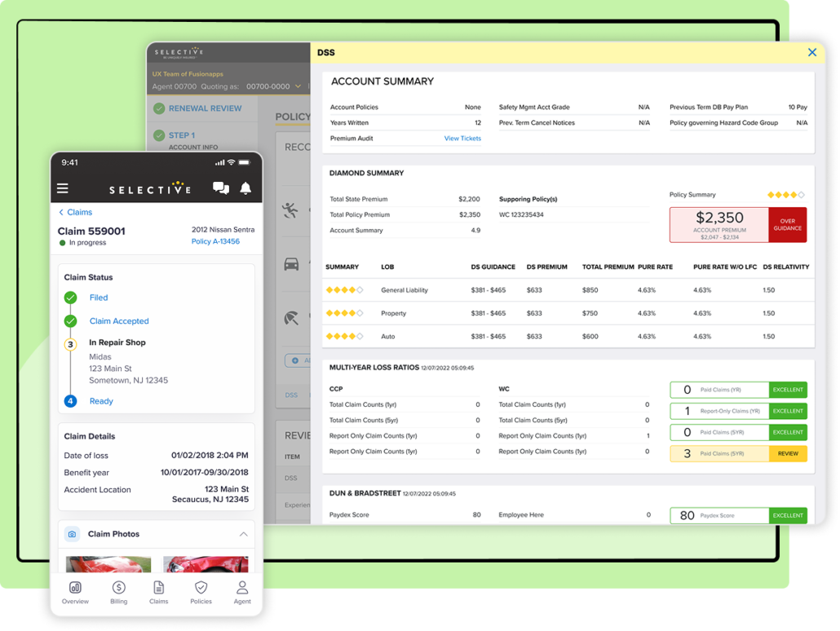Click the Excellent badge for Paid Claims (YR)

788,390
